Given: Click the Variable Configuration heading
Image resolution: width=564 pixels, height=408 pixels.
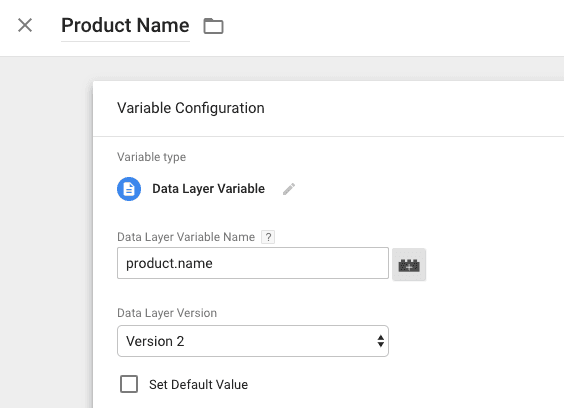Looking at the screenshot, I should (x=191, y=108).
